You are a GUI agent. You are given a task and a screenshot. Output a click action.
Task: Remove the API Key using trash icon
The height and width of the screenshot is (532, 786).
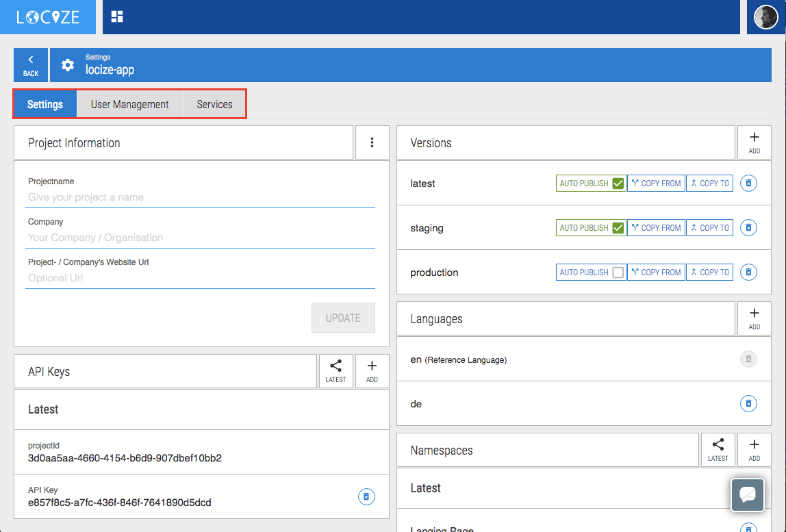[x=366, y=496]
